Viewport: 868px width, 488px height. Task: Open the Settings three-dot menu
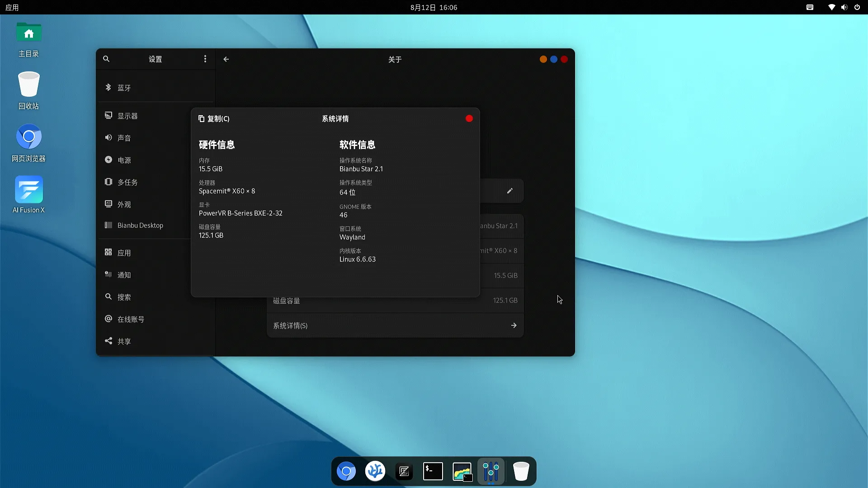click(205, 59)
